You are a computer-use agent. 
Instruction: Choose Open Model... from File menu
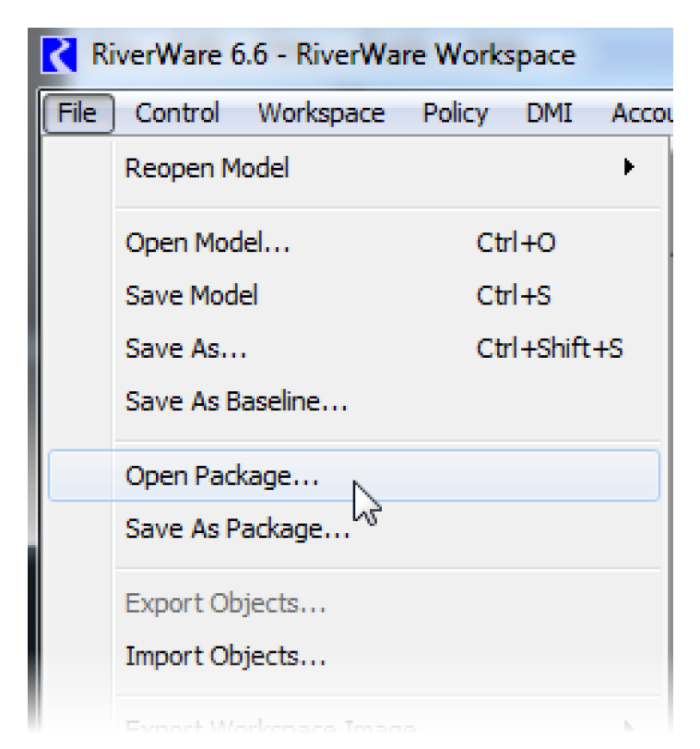pyautogui.click(x=208, y=244)
